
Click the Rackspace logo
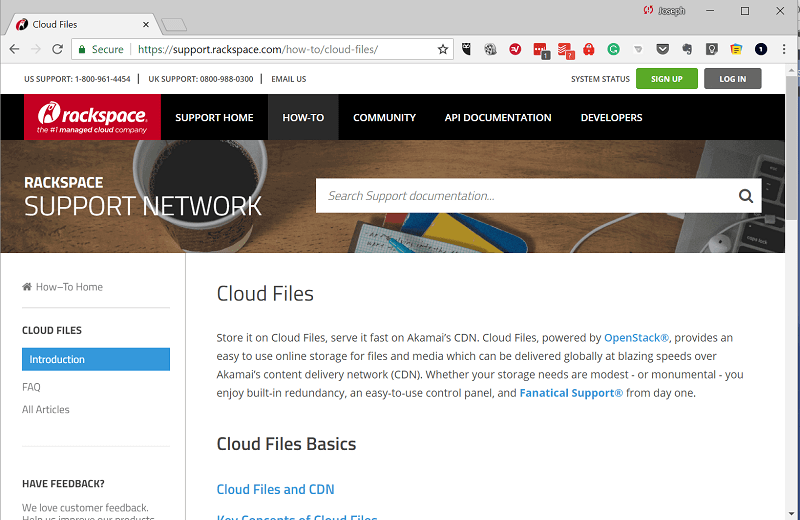coord(92,117)
